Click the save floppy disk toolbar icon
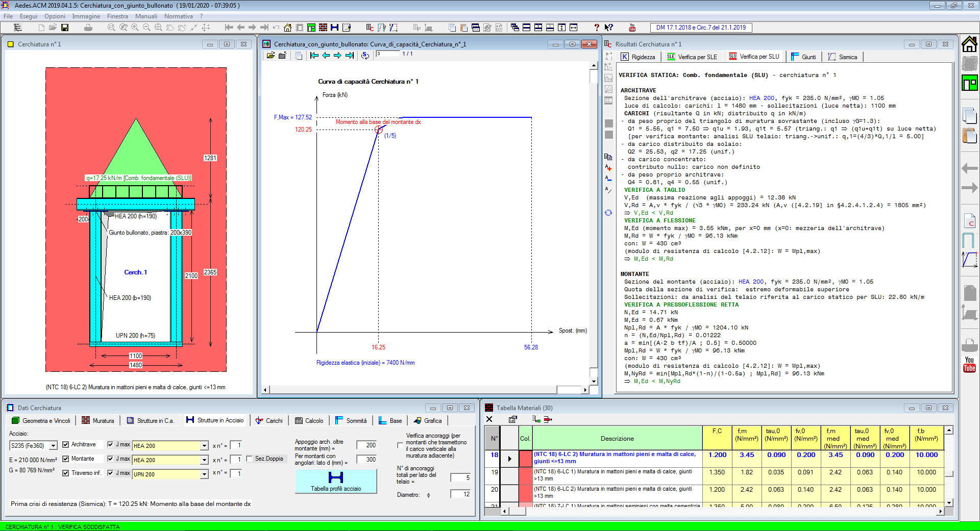Screen dimensions: 980x531 tap(65, 28)
